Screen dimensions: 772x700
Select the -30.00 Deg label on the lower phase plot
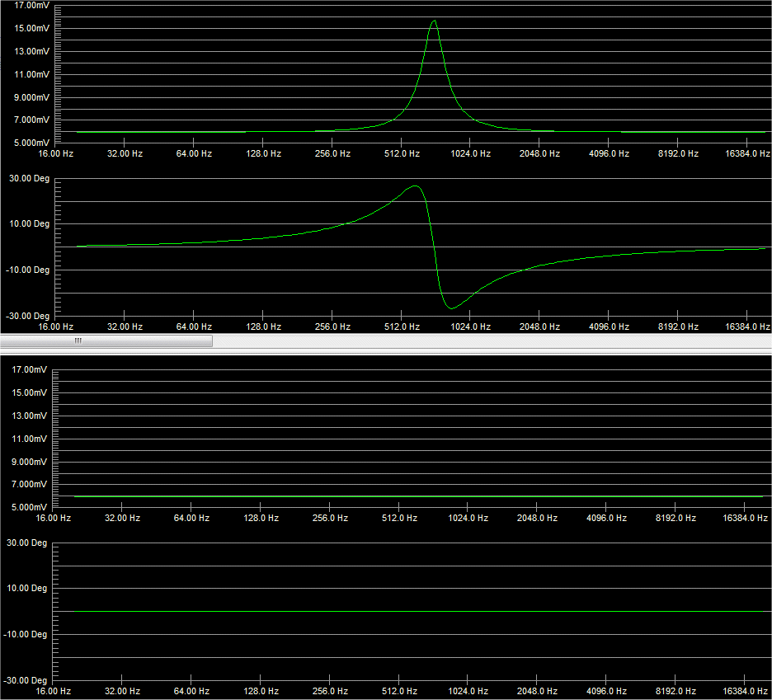(x=25, y=680)
